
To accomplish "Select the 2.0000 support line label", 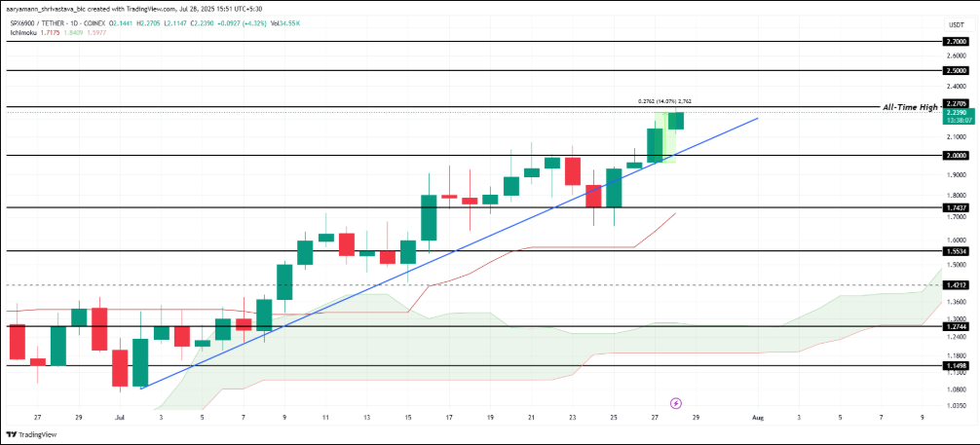I will coord(957,155).
